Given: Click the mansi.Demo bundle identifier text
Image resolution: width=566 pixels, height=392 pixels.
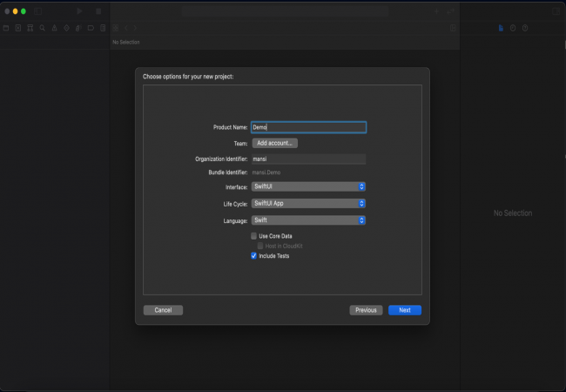Looking at the screenshot, I should pos(266,172).
